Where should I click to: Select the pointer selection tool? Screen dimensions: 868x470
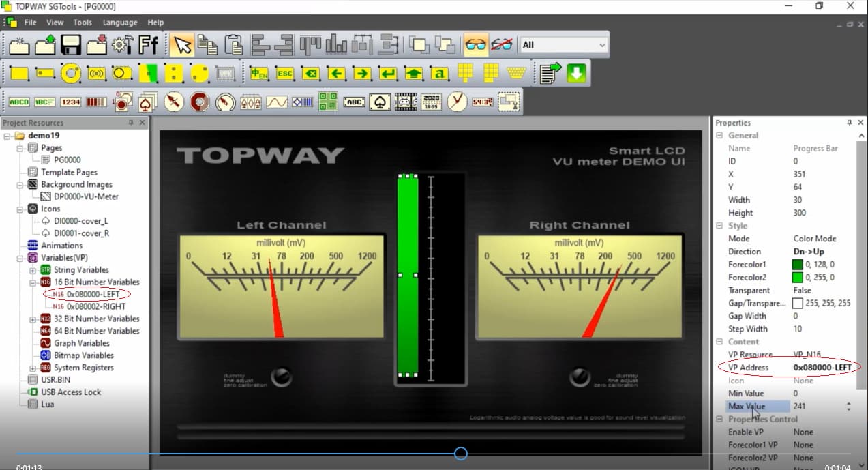click(181, 44)
